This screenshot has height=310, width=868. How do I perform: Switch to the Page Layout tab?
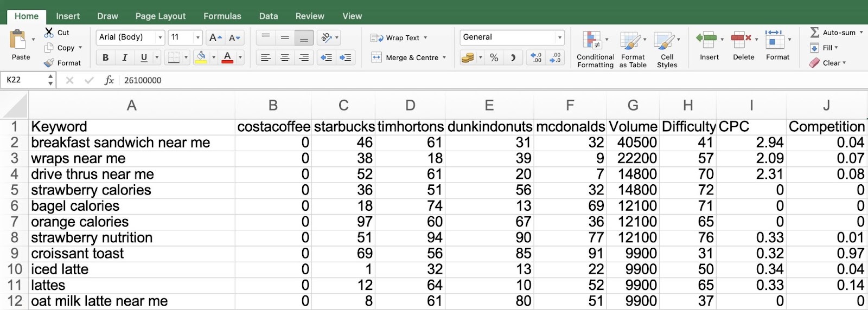pyautogui.click(x=161, y=16)
